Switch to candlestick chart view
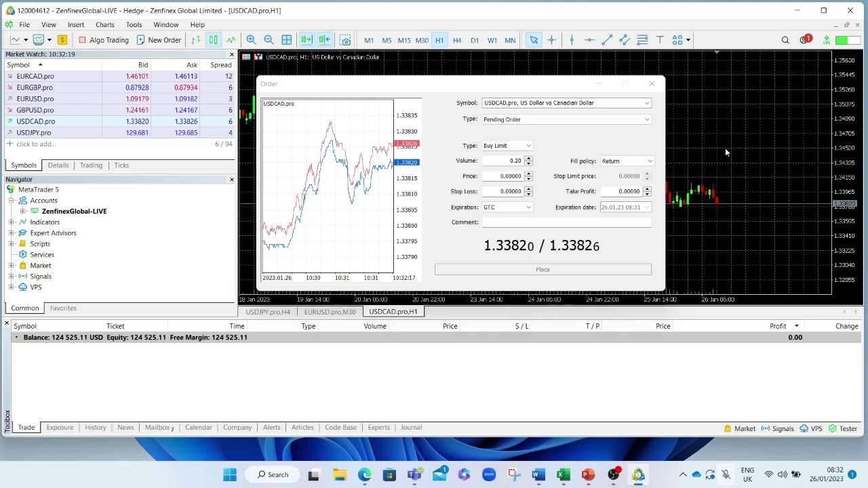Screen dimensions: 868x488 pos(213,40)
